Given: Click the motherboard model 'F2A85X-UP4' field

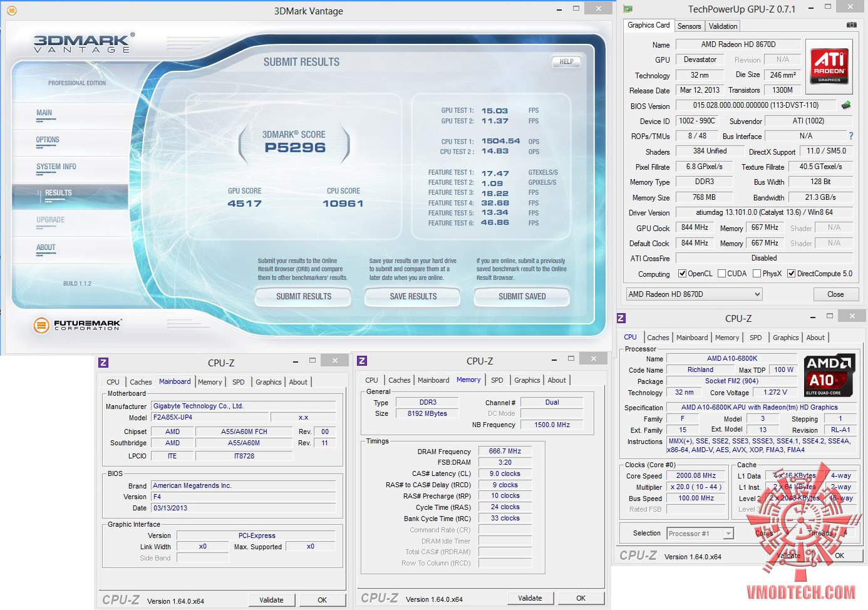Looking at the screenshot, I should [210, 417].
